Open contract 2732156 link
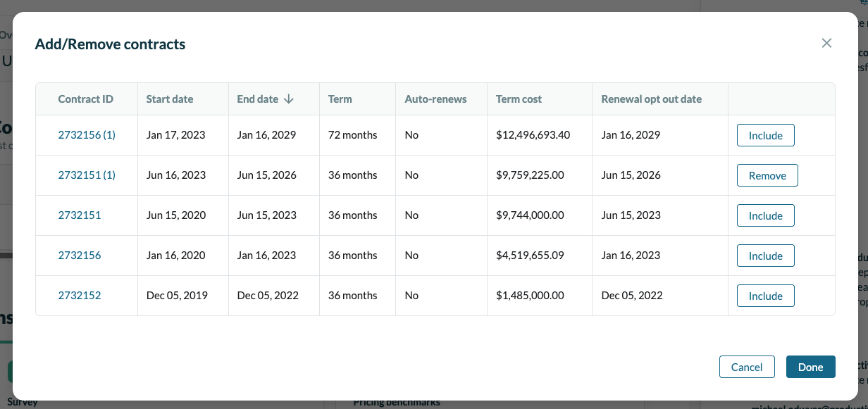The height and width of the screenshot is (409, 868). click(x=79, y=256)
